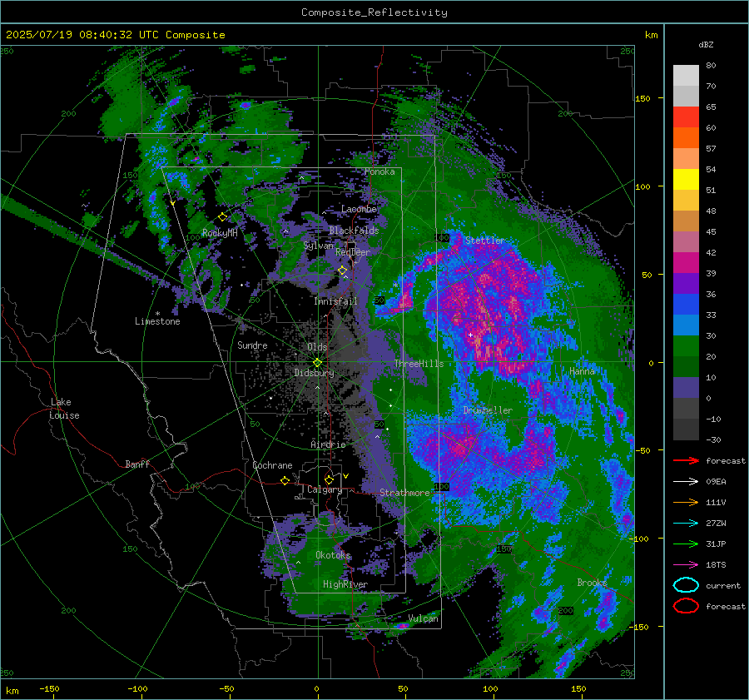Select the light gray swatch between 80 and 70 dBZ

(686, 76)
